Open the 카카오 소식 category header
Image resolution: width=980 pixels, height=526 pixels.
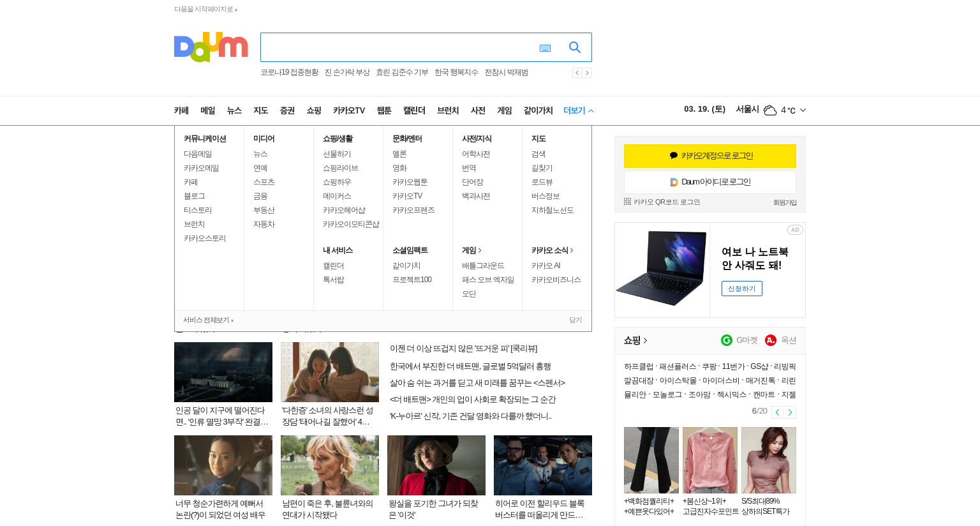553,250
